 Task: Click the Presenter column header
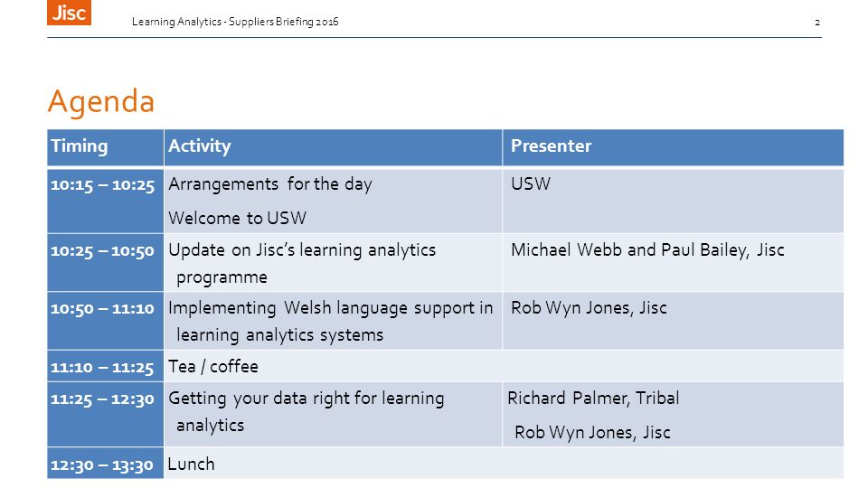(x=673, y=147)
